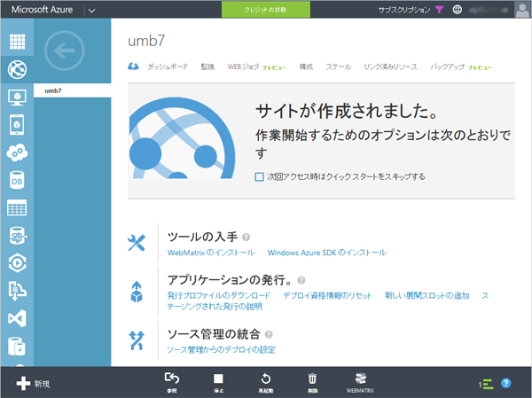Switch to the ダッシュボード tab
The image size is (532, 398).
point(168,66)
